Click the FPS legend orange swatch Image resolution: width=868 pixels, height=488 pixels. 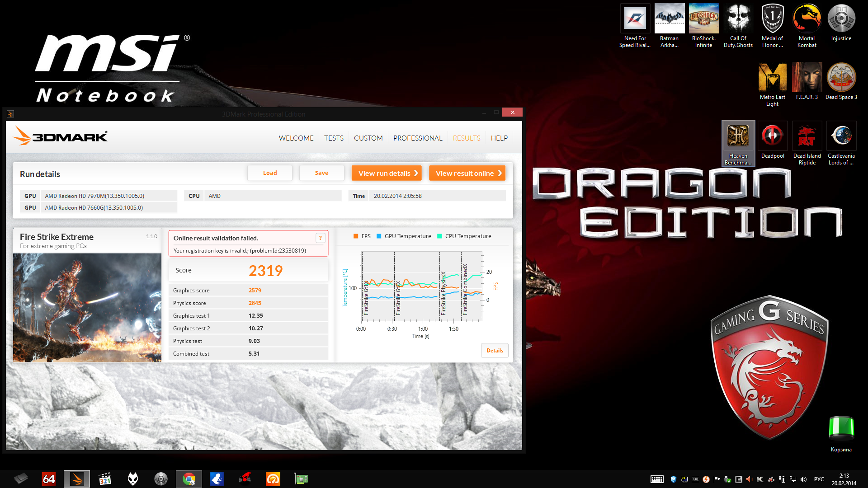pyautogui.click(x=356, y=236)
